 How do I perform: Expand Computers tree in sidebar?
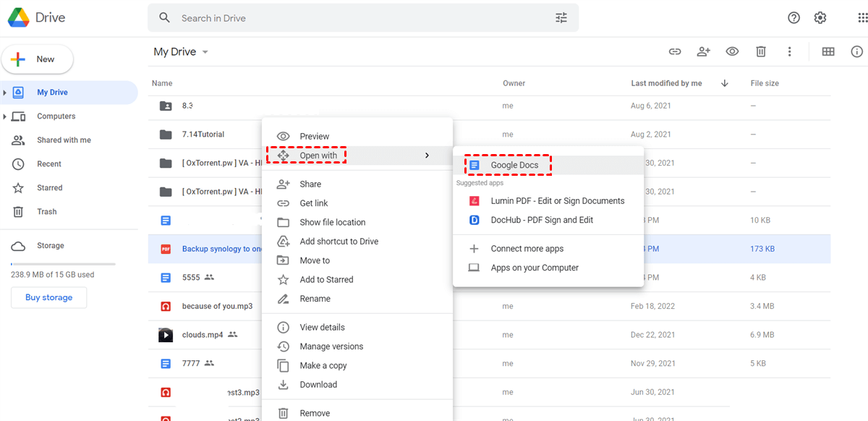coord(5,116)
